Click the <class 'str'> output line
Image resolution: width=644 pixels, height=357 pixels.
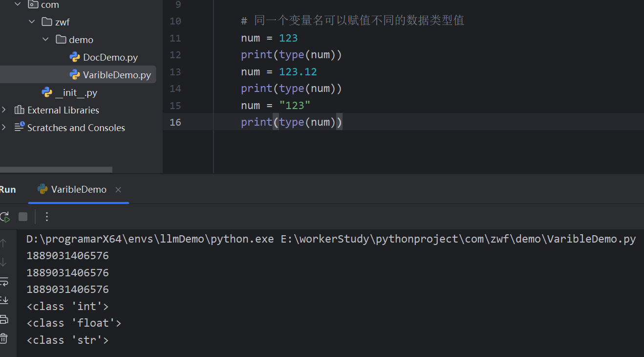click(x=67, y=340)
